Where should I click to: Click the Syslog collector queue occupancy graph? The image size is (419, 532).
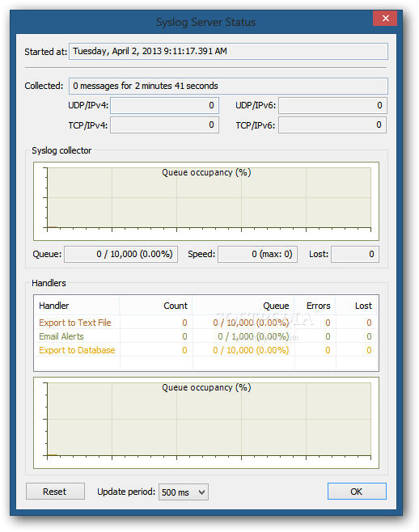206,201
